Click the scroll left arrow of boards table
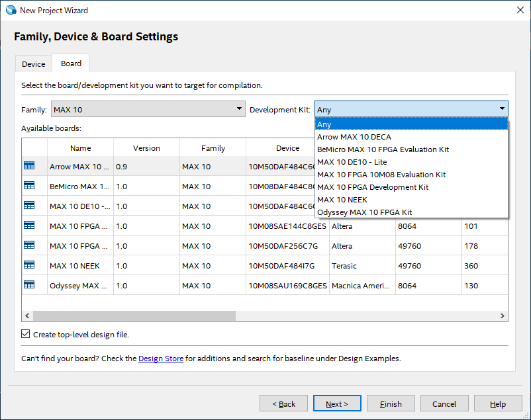531x420 pixels. [x=27, y=315]
